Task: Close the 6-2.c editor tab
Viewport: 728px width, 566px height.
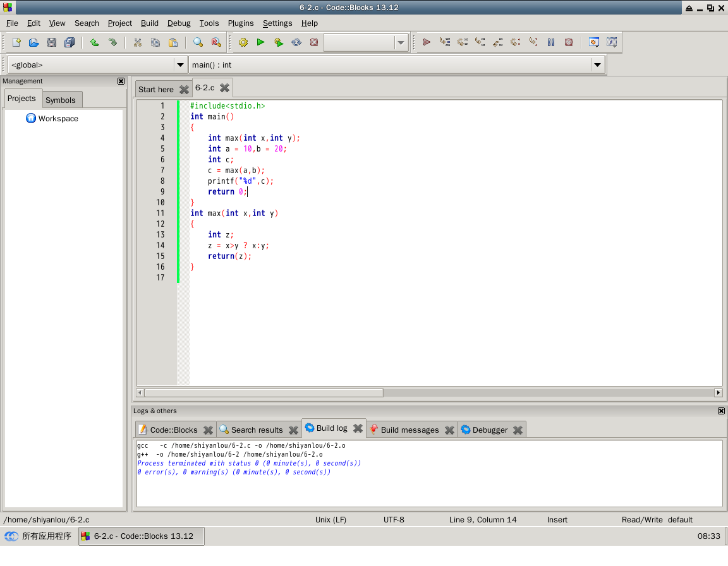Action: [224, 88]
